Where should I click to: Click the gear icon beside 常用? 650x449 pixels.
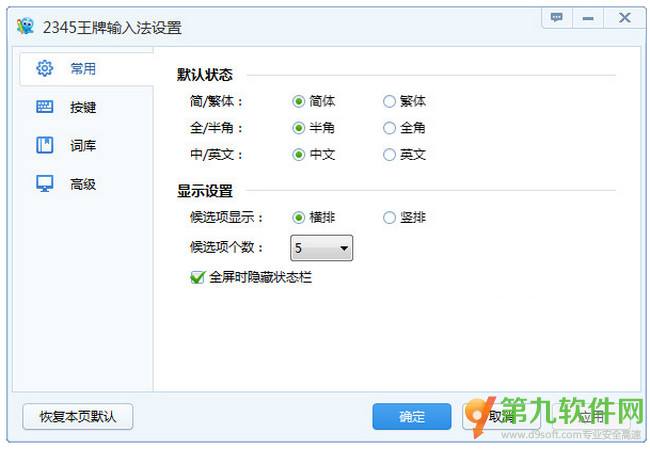(x=44, y=68)
